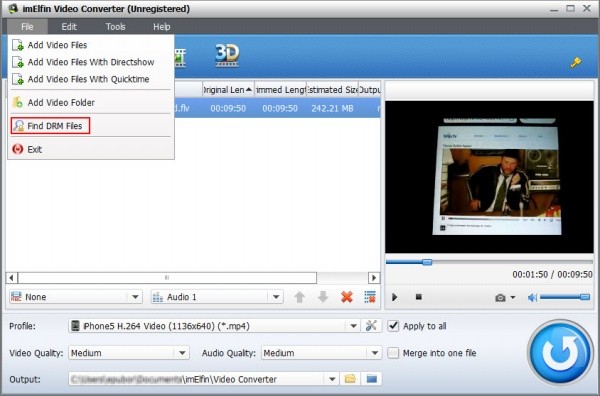Mute audio with speaker icon
Viewport: 600px width, 396px height.
(x=532, y=298)
